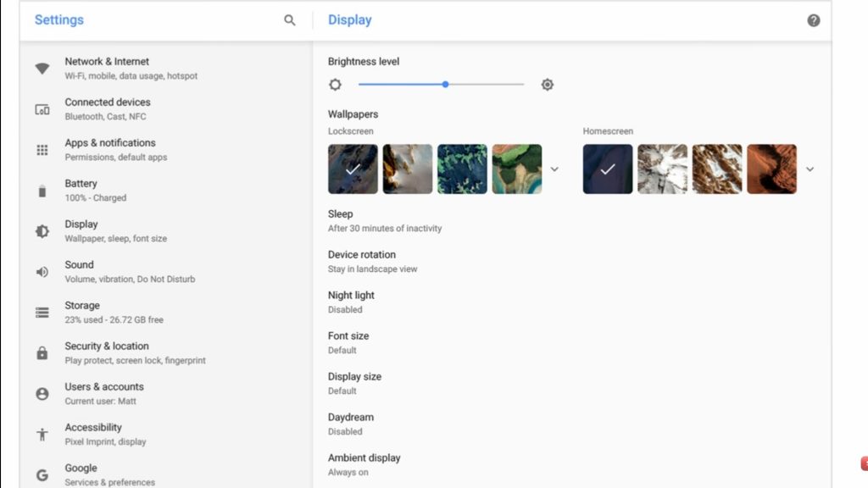This screenshot has height=488, width=868.
Task: Open help via the question mark icon
Action: point(813,20)
